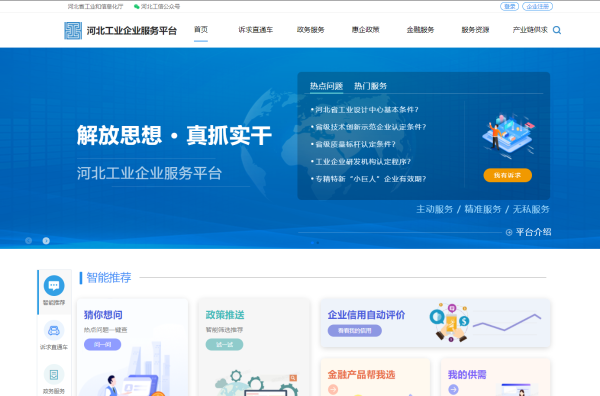The height and width of the screenshot is (396, 600).
Task: Click the platform logo icon
Action: click(73, 31)
